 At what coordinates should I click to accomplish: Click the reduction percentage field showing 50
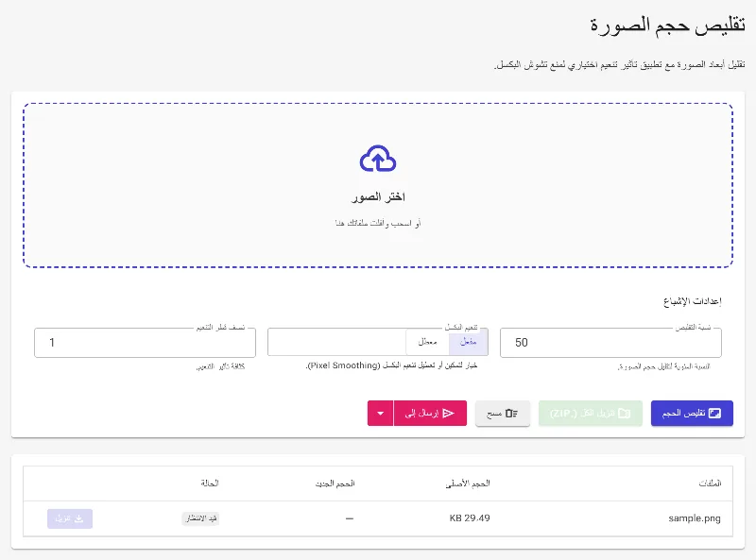tap(610, 343)
